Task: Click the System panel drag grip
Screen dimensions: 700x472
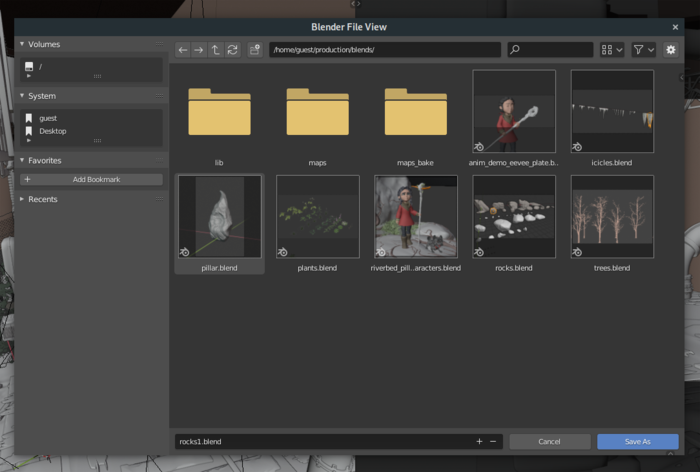Action: [159, 96]
